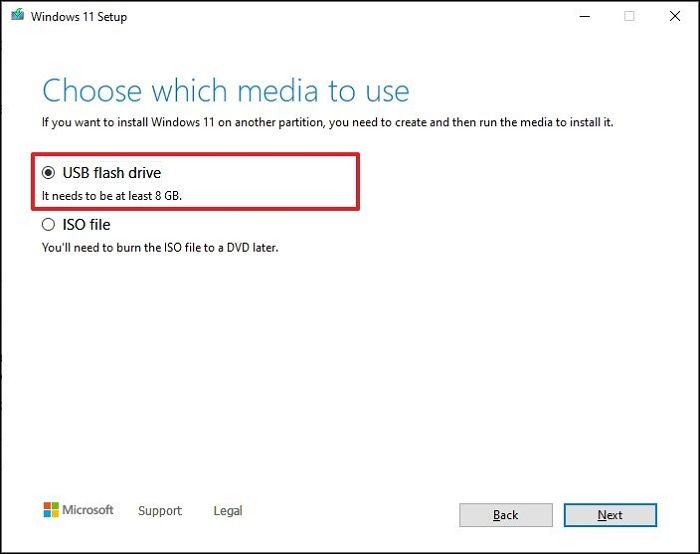This screenshot has width=700, height=554.
Task: Proceed with the Next button
Action: 610,515
